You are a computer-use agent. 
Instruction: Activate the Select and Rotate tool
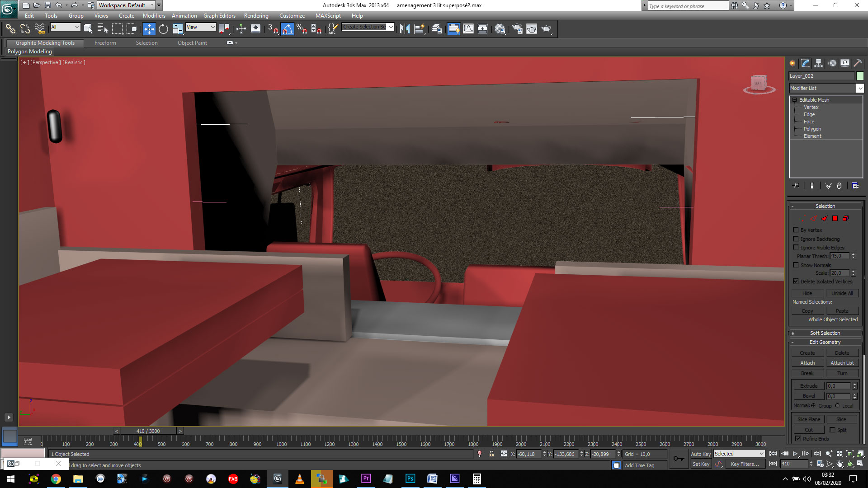(163, 29)
